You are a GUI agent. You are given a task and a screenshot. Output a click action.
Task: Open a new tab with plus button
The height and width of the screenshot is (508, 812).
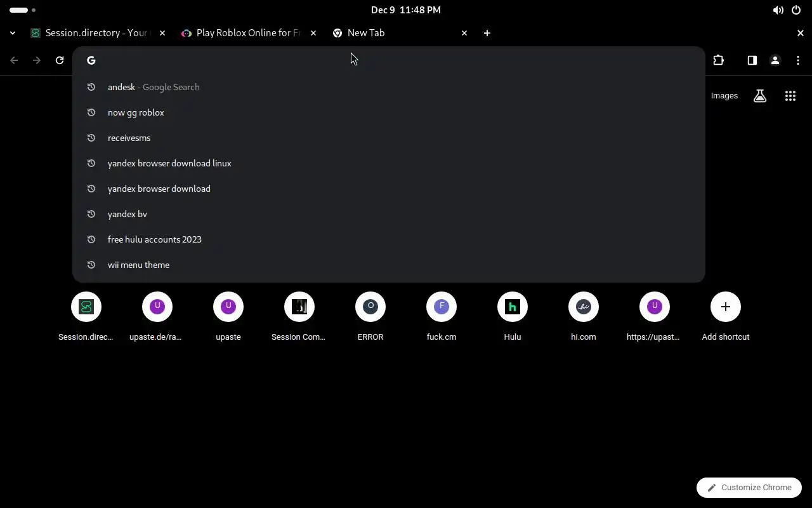[x=487, y=33]
